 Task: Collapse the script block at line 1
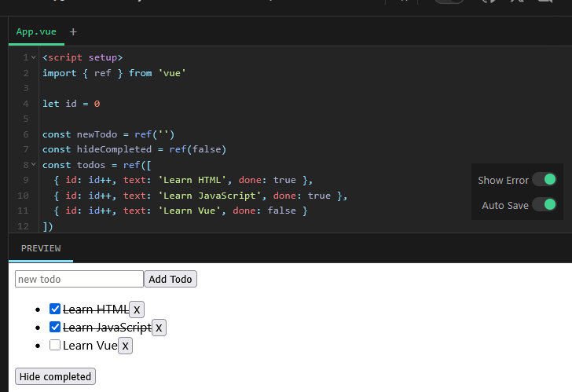(x=34, y=58)
